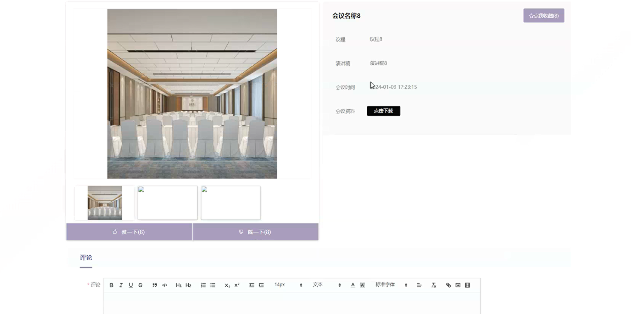This screenshot has width=644, height=314.
Task: Insert a hyperlink via link icon
Action: [x=448, y=285]
